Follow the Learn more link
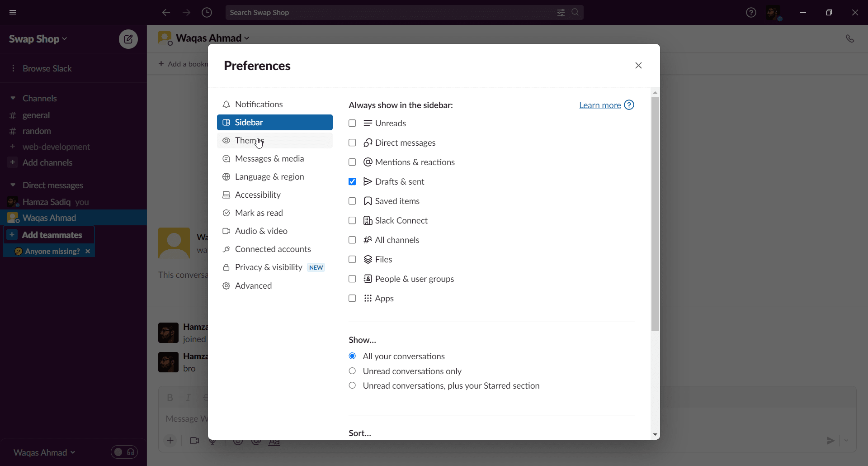Viewport: 868px width, 466px height. point(600,105)
